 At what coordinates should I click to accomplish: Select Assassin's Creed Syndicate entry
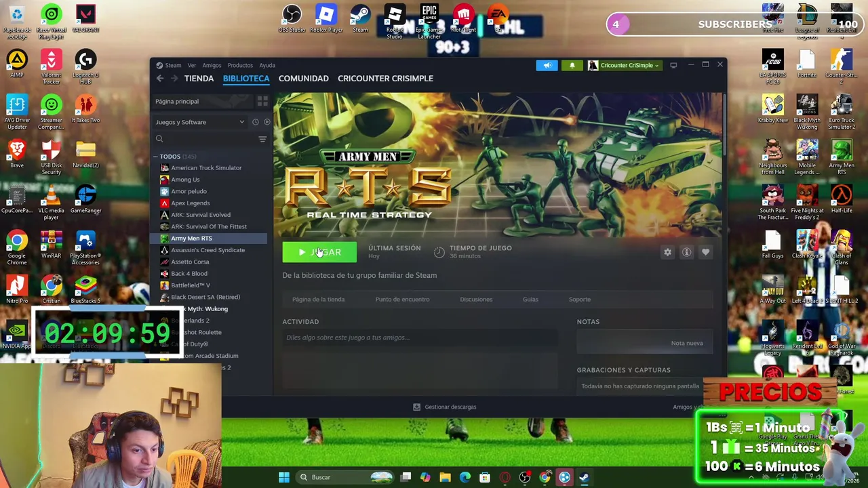coord(208,250)
